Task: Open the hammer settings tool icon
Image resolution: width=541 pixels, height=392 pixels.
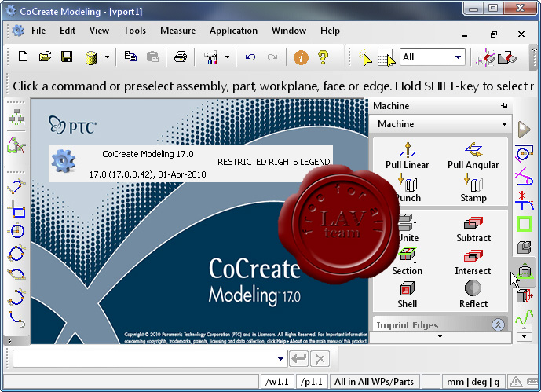Action: click(x=210, y=57)
